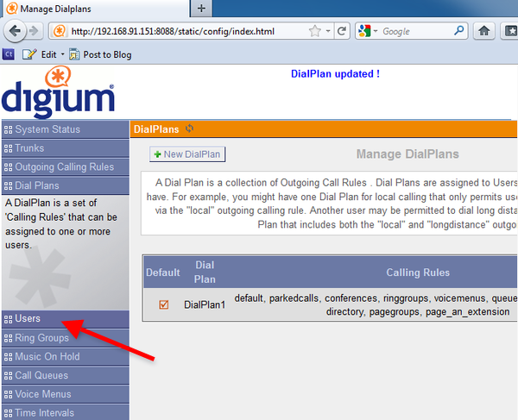
Task: Click the bookmarks toolbar button
Action: [510, 31]
